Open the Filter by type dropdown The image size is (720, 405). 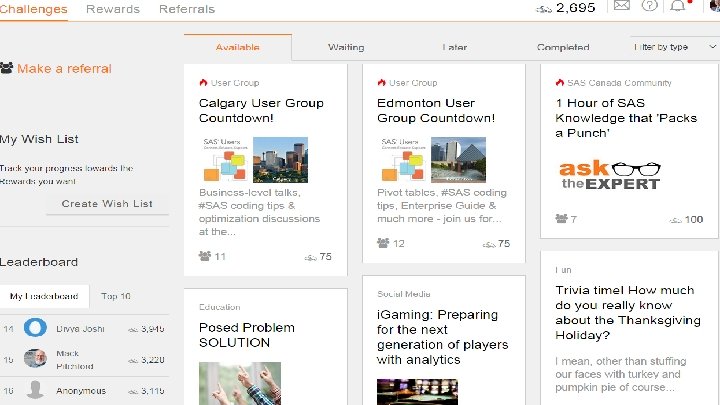674,47
